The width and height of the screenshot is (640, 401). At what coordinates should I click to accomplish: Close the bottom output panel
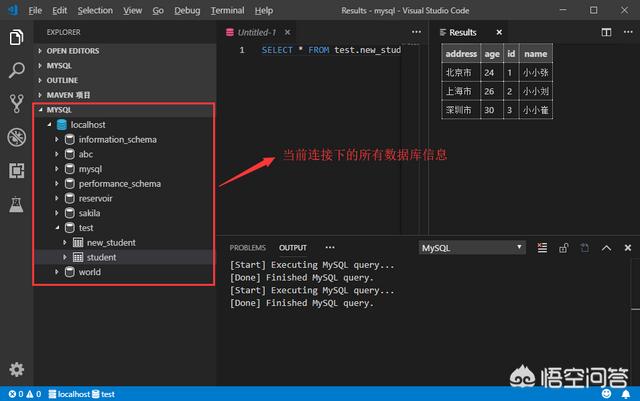click(x=628, y=247)
